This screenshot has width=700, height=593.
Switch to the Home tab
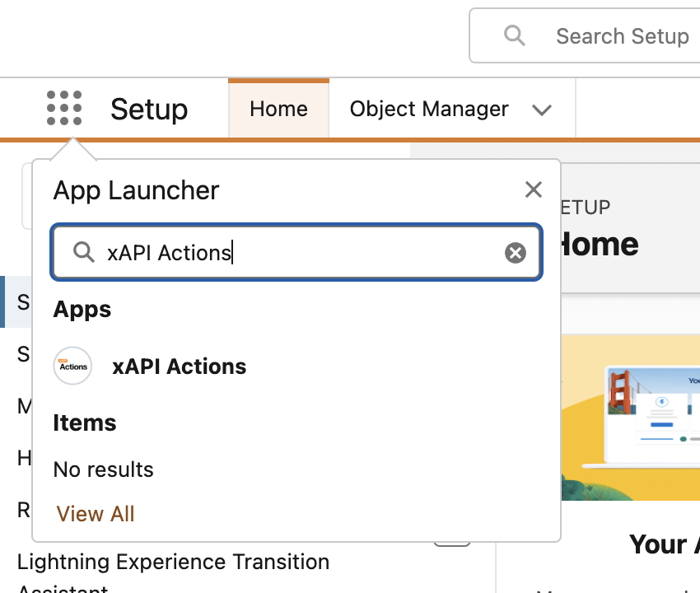(x=278, y=109)
